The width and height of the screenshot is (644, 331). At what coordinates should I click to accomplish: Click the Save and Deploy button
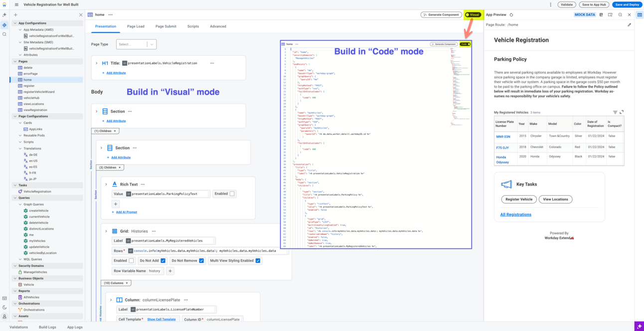[627, 4]
